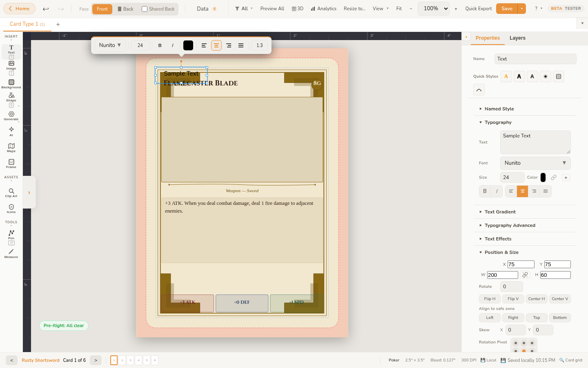Apply curved text quick style

tap(479, 90)
